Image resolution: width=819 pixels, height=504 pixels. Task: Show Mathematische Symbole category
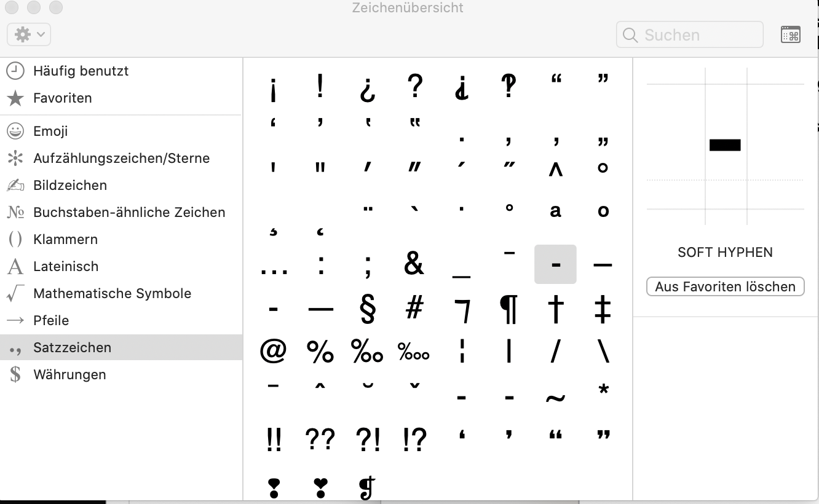tap(121, 293)
